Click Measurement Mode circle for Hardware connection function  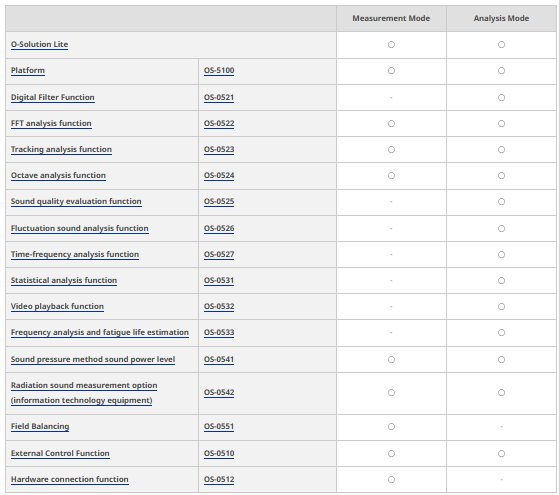[391, 480]
